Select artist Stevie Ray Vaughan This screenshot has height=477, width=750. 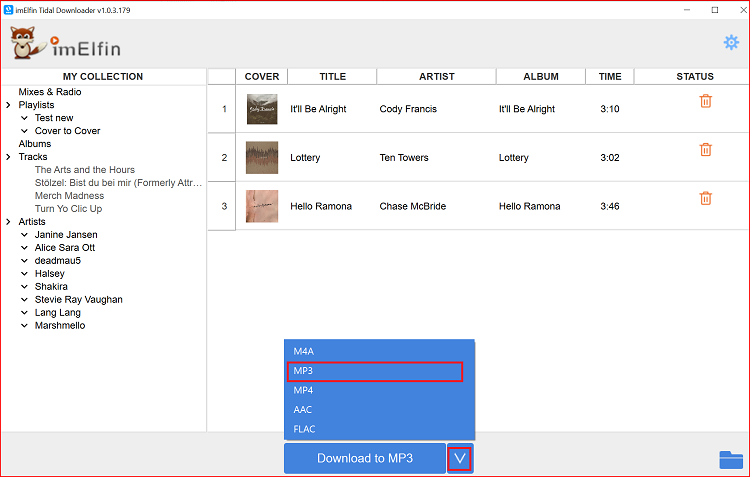point(78,300)
